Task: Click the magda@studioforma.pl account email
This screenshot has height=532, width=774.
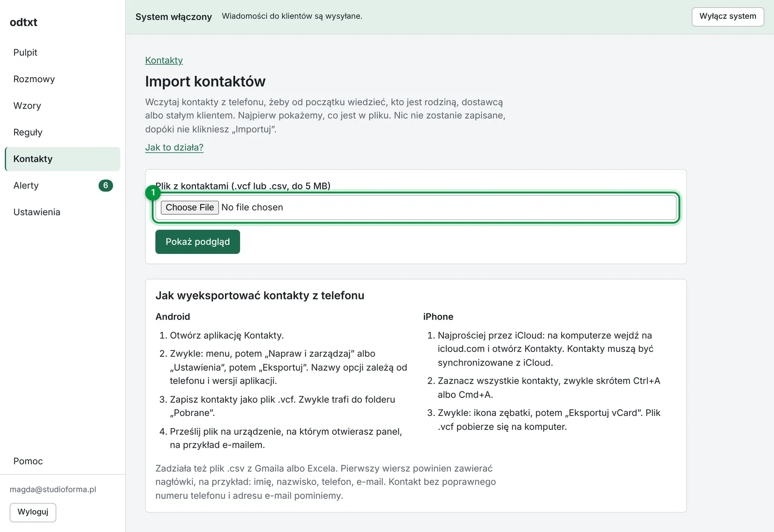Action: [x=53, y=489]
